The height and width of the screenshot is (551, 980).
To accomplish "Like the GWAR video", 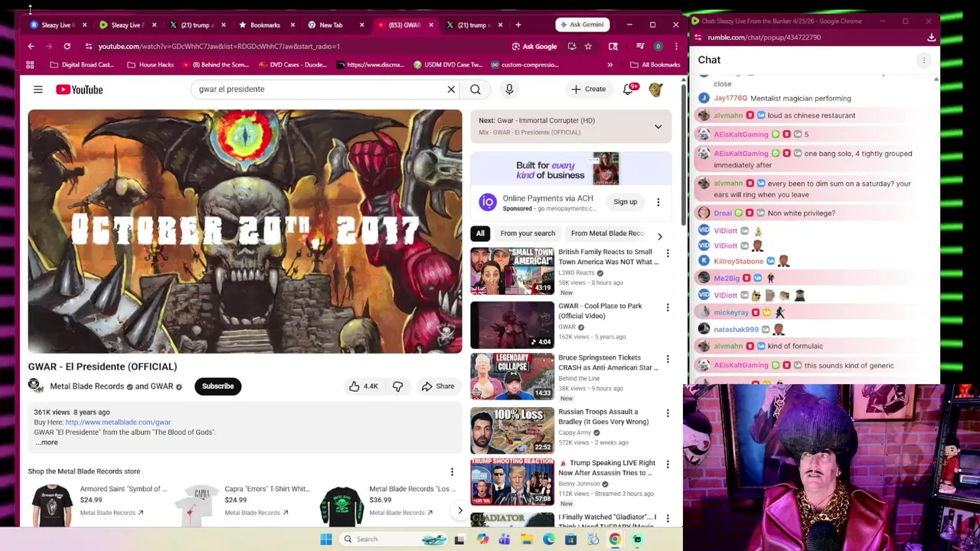I will click(363, 386).
